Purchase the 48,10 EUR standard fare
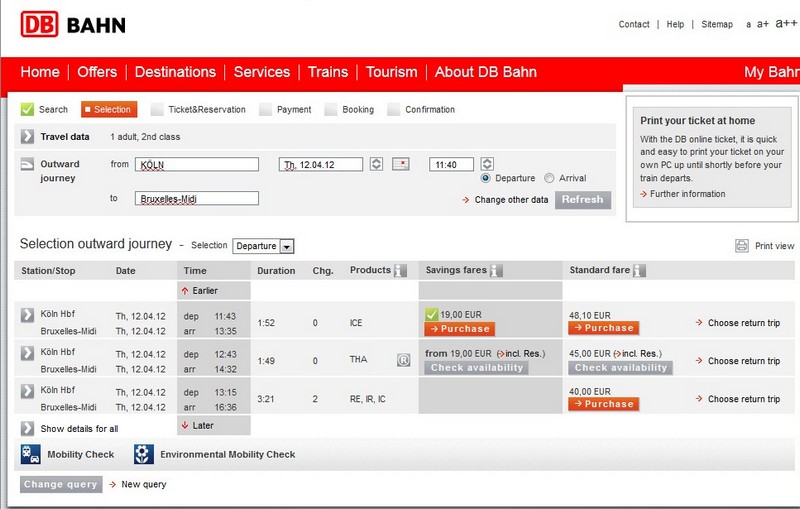This screenshot has width=800, height=509. click(604, 328)
